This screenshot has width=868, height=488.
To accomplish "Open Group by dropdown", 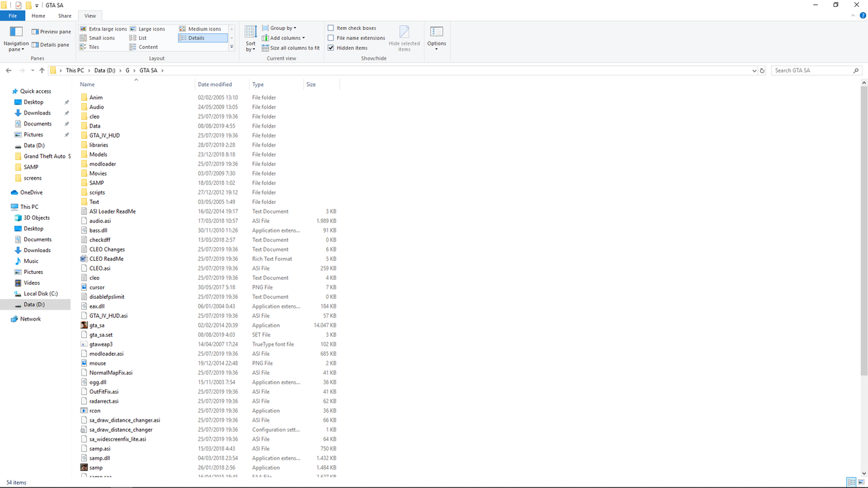I will pos(279,28).
